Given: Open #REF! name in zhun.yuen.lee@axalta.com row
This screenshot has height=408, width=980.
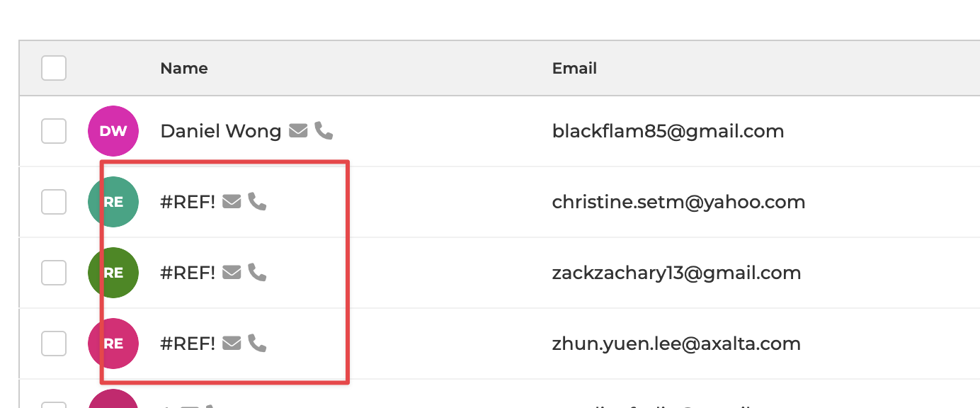Looking at the screenshot, I should pos(188,344).
